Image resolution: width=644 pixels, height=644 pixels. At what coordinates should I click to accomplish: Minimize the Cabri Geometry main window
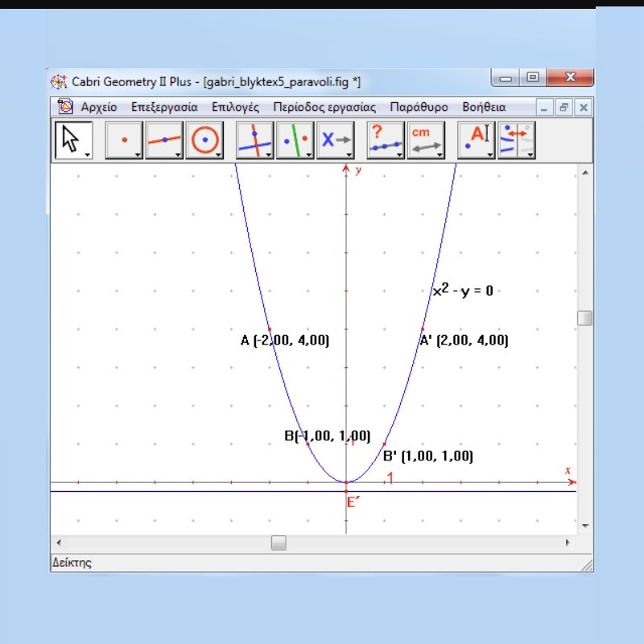pyautogui.click(x=506, y=77)
